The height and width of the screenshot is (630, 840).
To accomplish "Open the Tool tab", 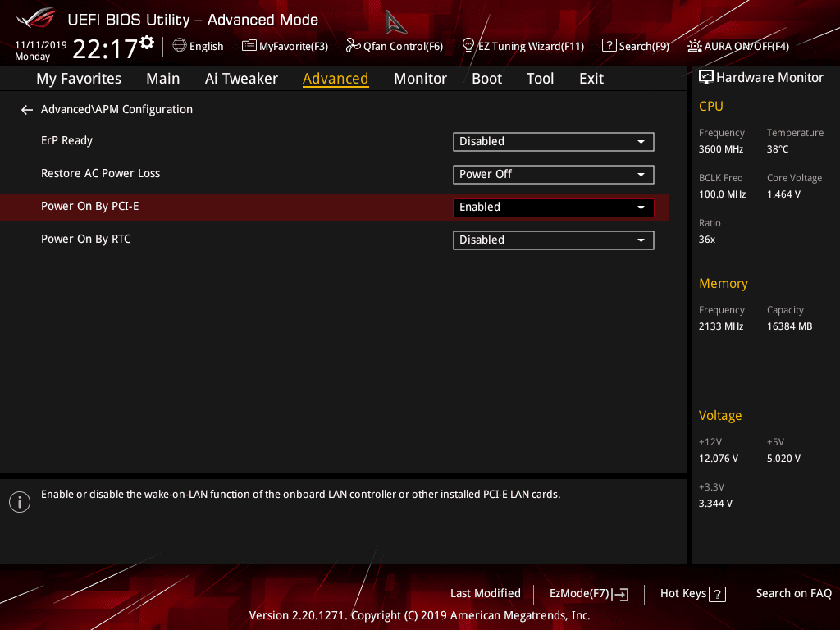I will point(540,79).
